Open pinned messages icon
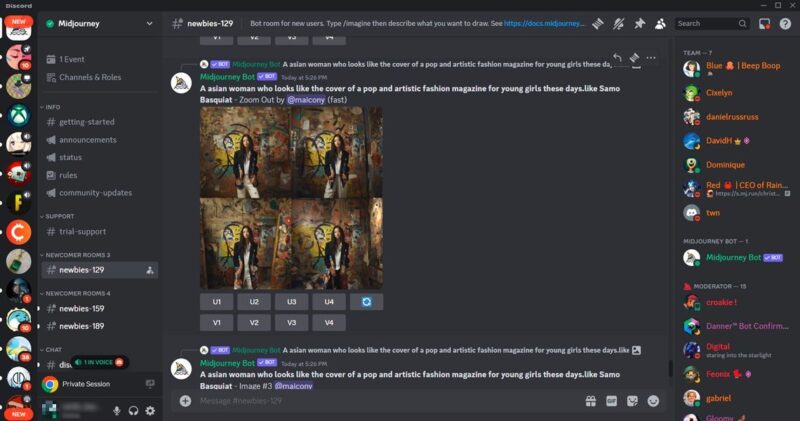The width and height of the screenshot is (800, 421). coord(639,23)
